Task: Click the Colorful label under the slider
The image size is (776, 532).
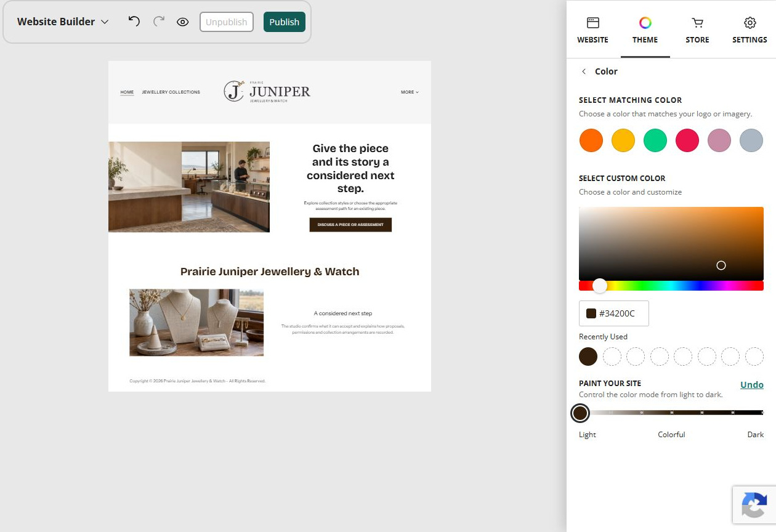Action: (671, 435)
